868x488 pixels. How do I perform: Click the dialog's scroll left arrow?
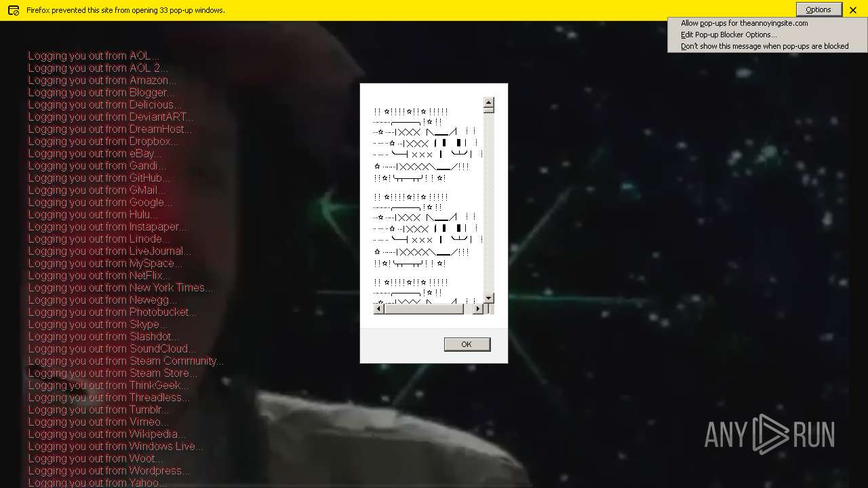379,309
